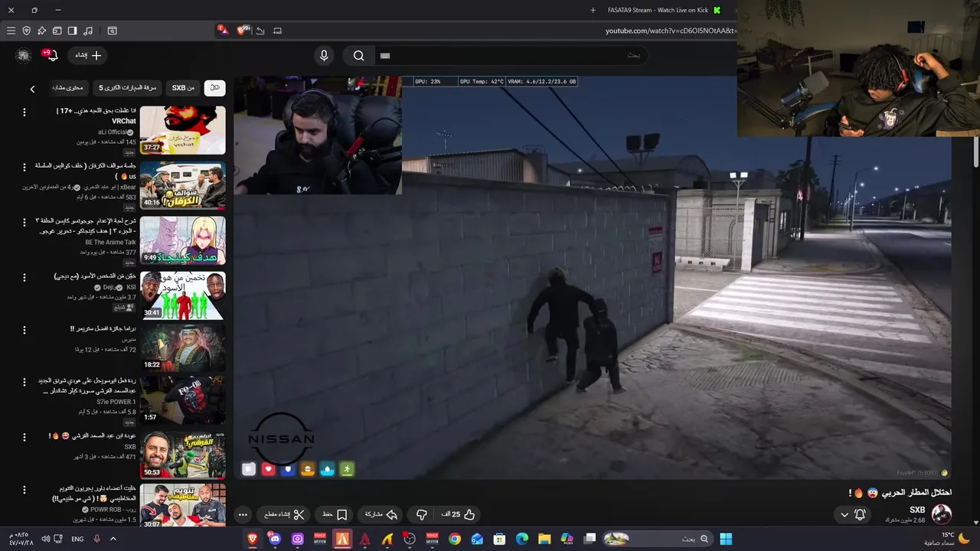Viewport: 980px width, 551px height.
Task: Click the YouTube search magnifier button
Action: [x=358, y=55]
